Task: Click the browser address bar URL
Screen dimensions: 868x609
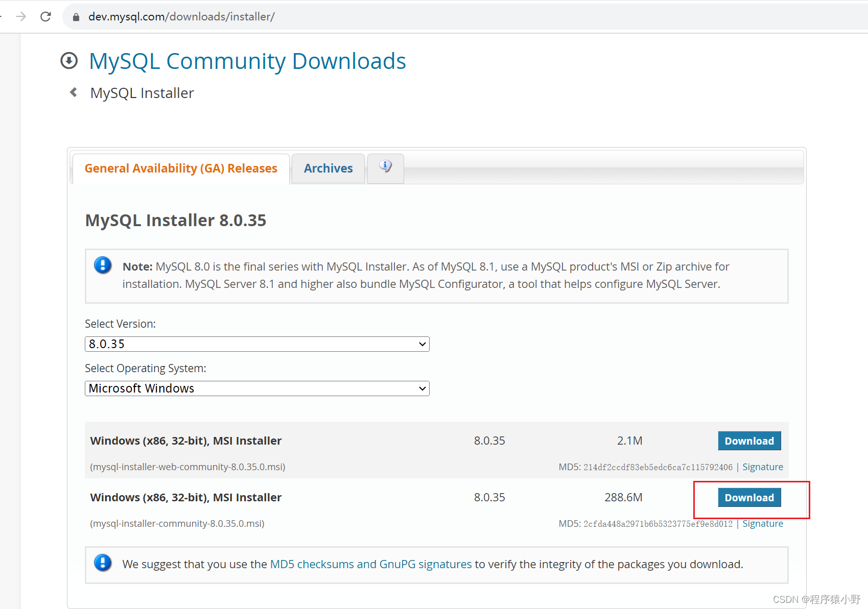Action: (181, 17)
